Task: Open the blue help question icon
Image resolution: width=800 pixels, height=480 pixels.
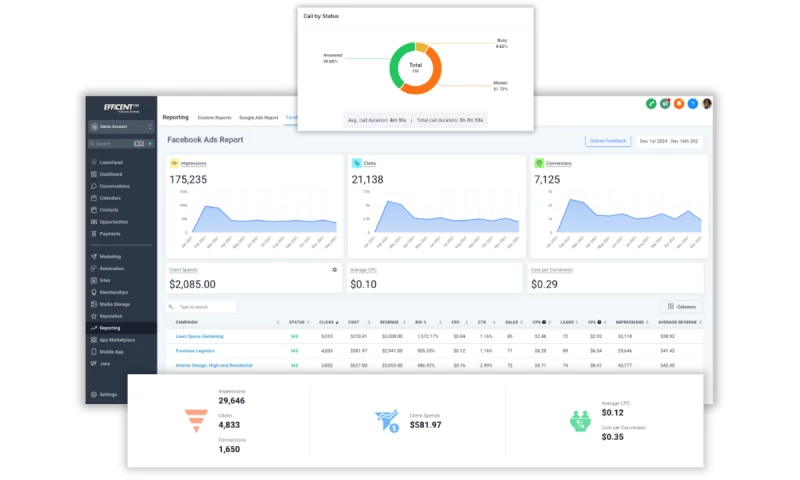Action: coord(693,103)
